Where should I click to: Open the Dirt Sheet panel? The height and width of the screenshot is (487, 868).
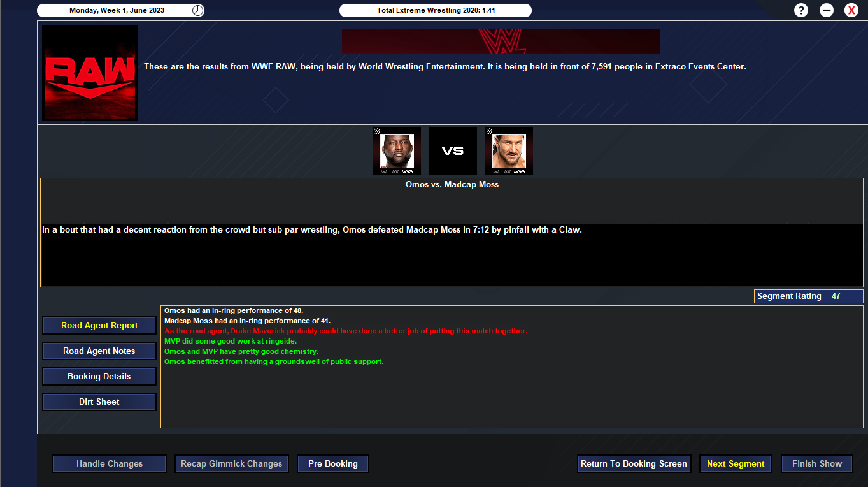(x=99, y=402)
